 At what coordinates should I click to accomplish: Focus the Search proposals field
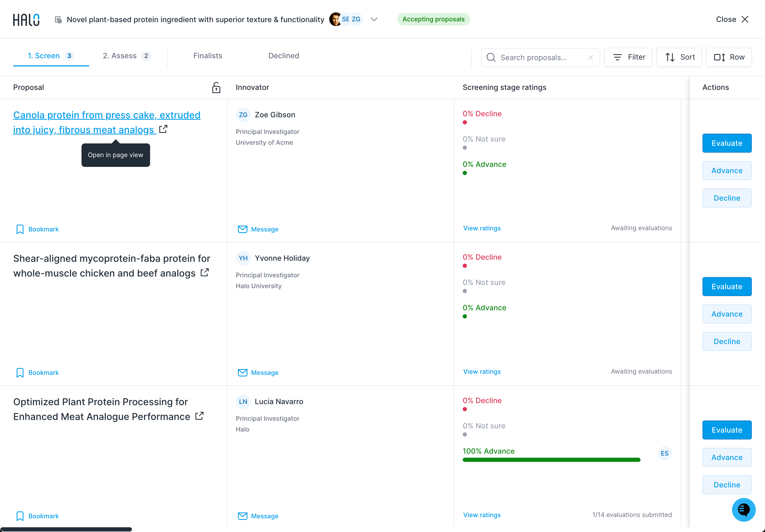pos(540,57)
